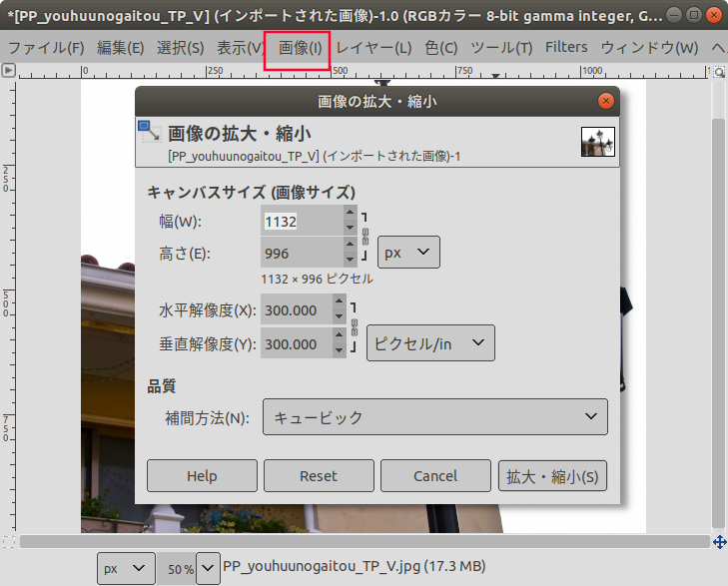
Task: Click the navigation cross arrows icon
Action: 720,542
